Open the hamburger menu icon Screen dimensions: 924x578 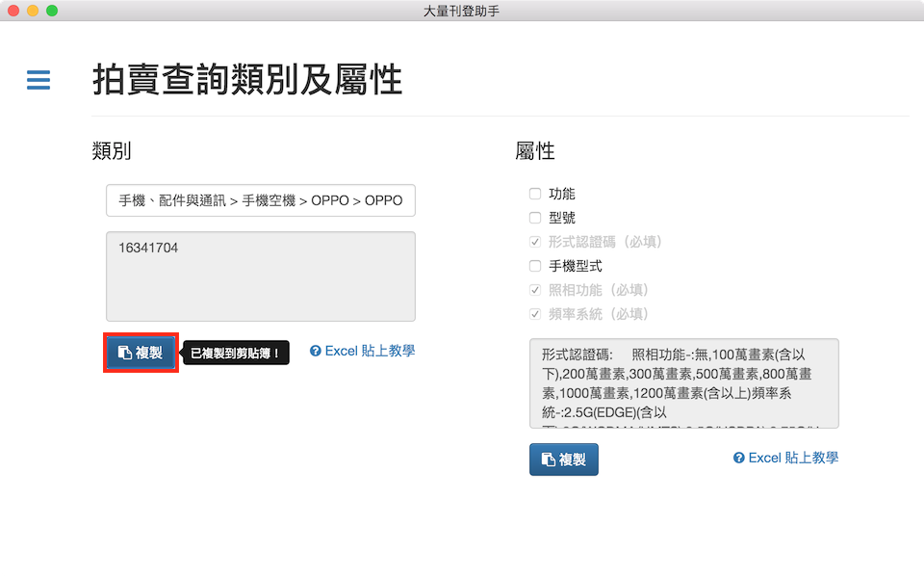[38, 80]
